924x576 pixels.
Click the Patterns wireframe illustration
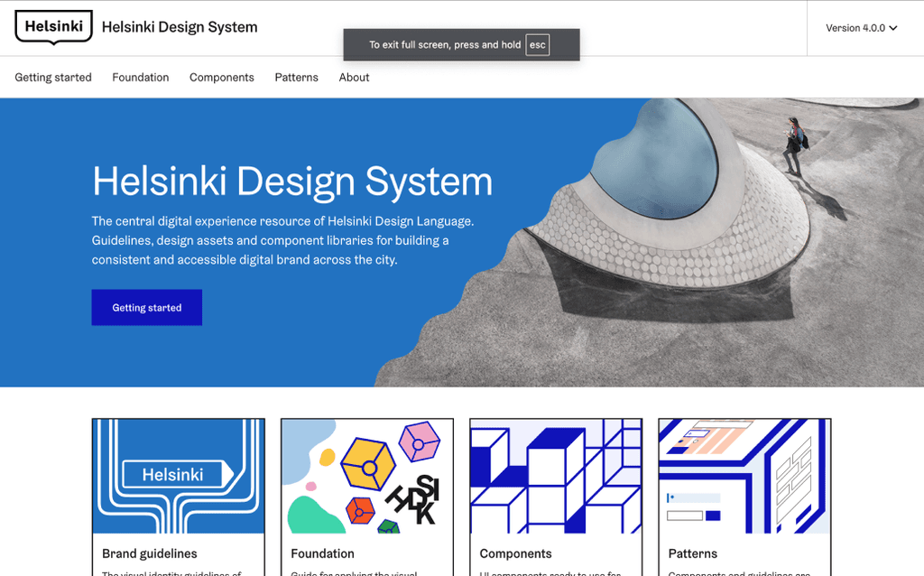pyautogui.click(x=744, y=476)
